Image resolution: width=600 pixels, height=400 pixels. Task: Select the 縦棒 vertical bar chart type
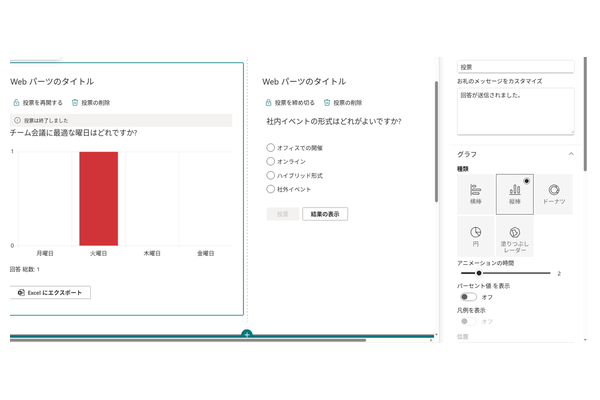(515, 194)
